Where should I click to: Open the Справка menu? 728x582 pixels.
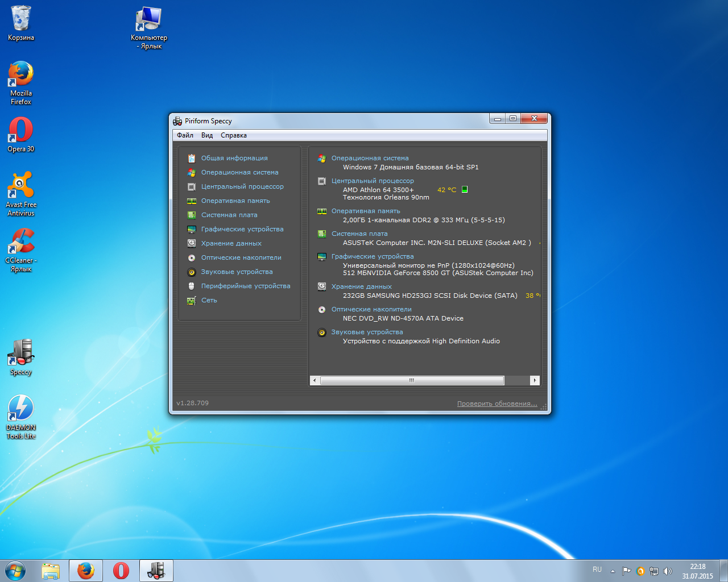pyautogui.click(x=234, y=135)
